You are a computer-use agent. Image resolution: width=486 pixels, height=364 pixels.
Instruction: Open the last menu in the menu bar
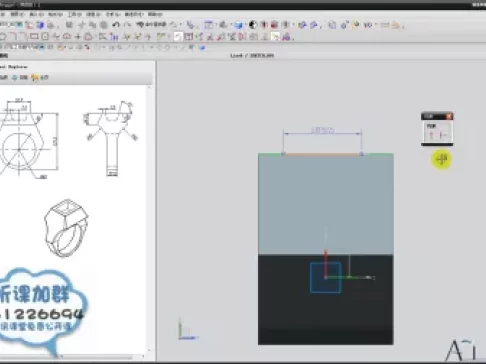tap(155, 14)
